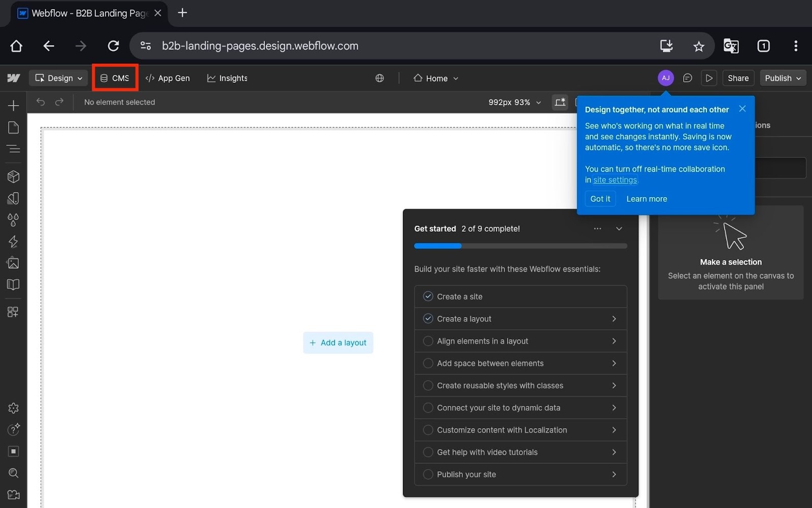Toggle the Create a layout checkmark

[428, 319]
